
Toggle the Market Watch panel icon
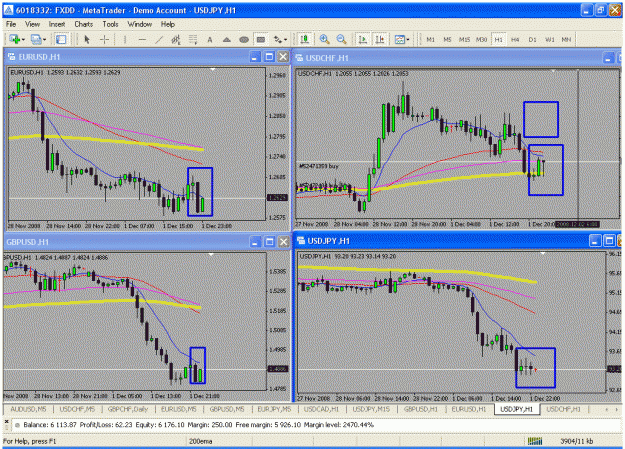61,39
